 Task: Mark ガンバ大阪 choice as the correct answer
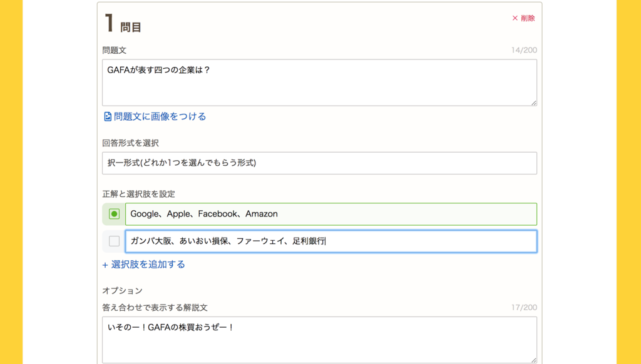[114, 241]
